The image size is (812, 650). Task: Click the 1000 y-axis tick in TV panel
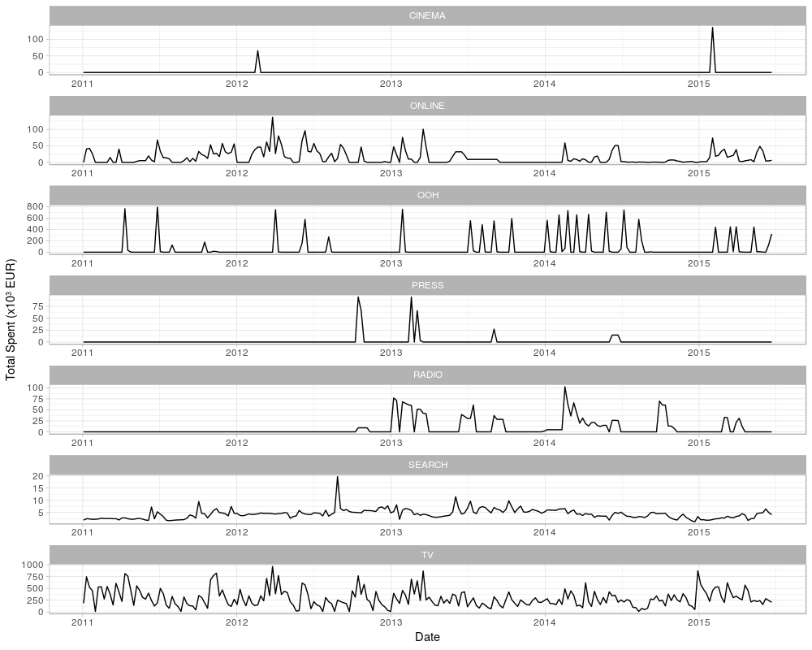click(x=33, y=565)
